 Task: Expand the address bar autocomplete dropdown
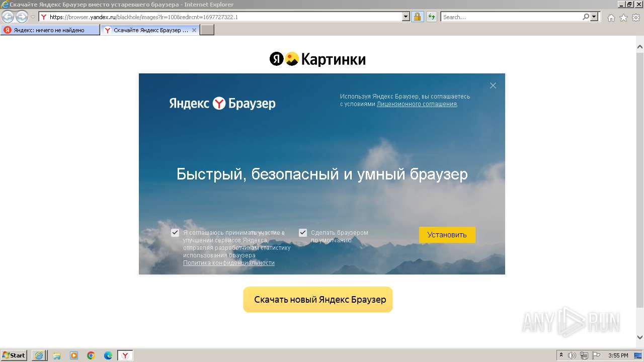[x=406, y=17]
